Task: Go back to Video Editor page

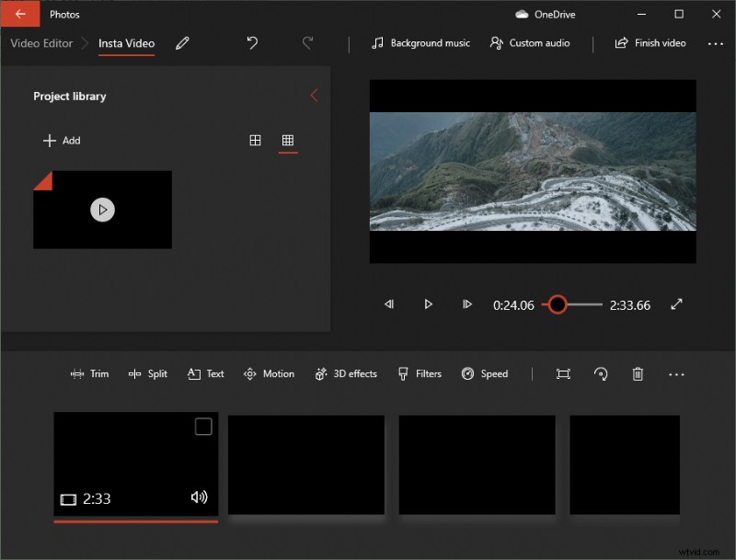Action: pyautogui.click(x=40, y=43)
